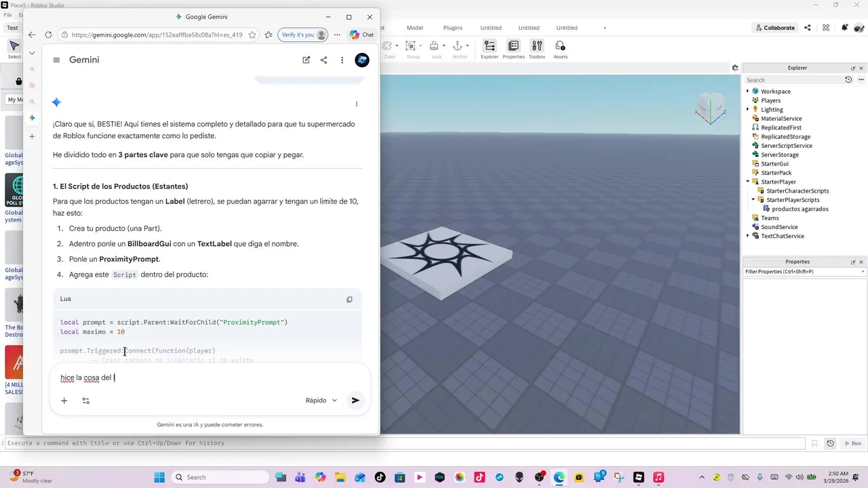Open Filter Properties dropdown arrow
The image size is (868, 488).
click(863, 272)
